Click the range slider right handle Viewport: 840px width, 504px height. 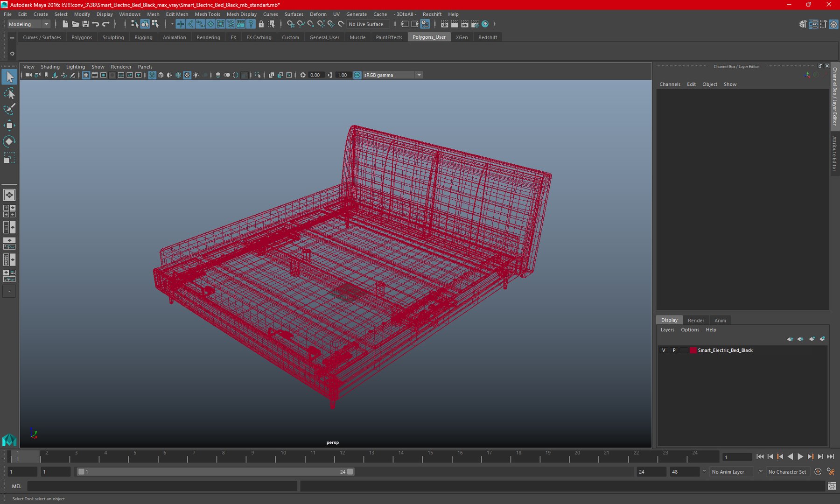pyautogui.click(x=350, y=472)
